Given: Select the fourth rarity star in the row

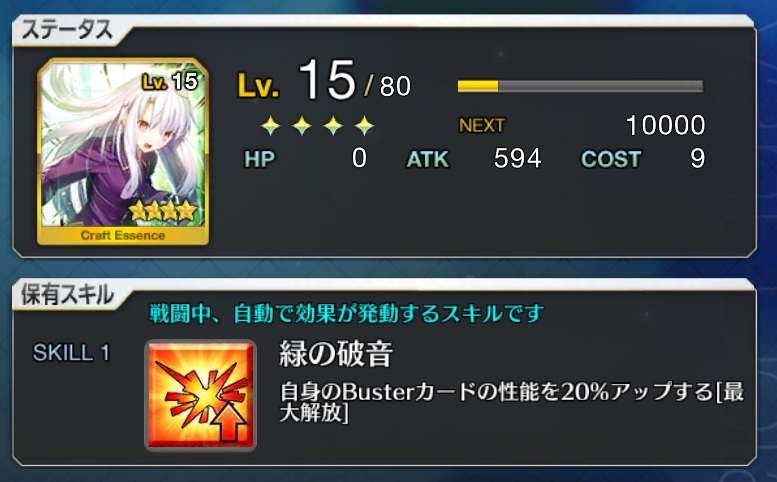Looking at the screenshot, I should point(364,126).
